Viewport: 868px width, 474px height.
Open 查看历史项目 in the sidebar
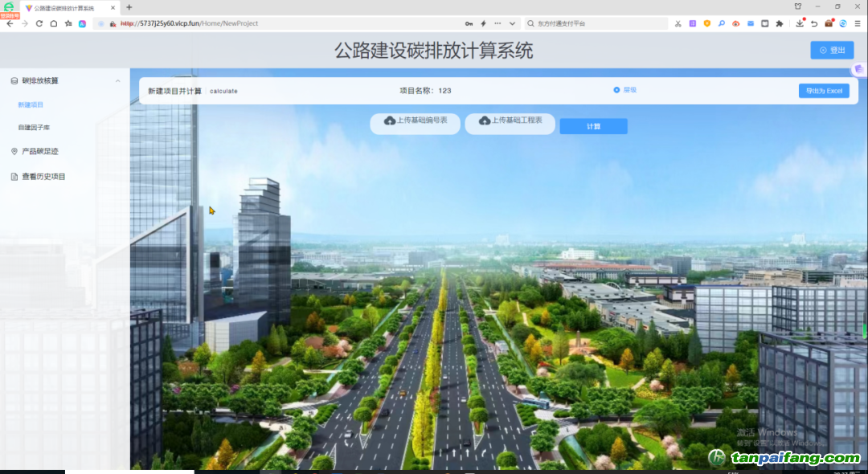(x=43, y=176)
